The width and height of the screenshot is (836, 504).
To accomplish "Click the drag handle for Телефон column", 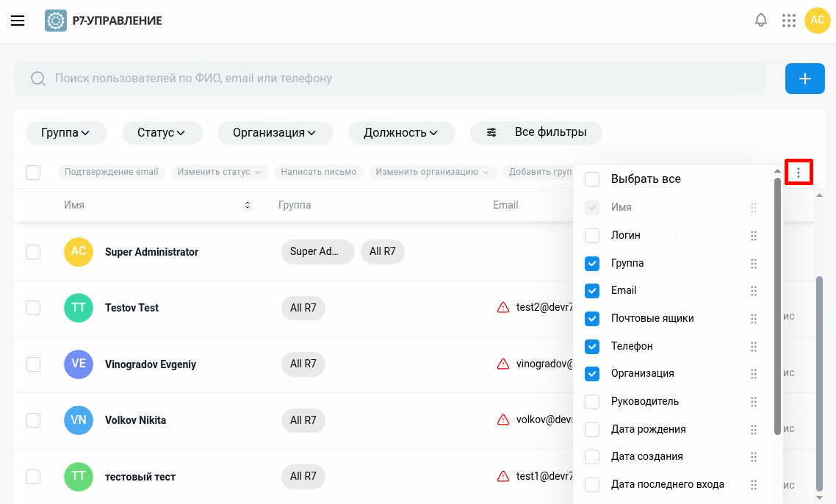I will tap(754, 347).
